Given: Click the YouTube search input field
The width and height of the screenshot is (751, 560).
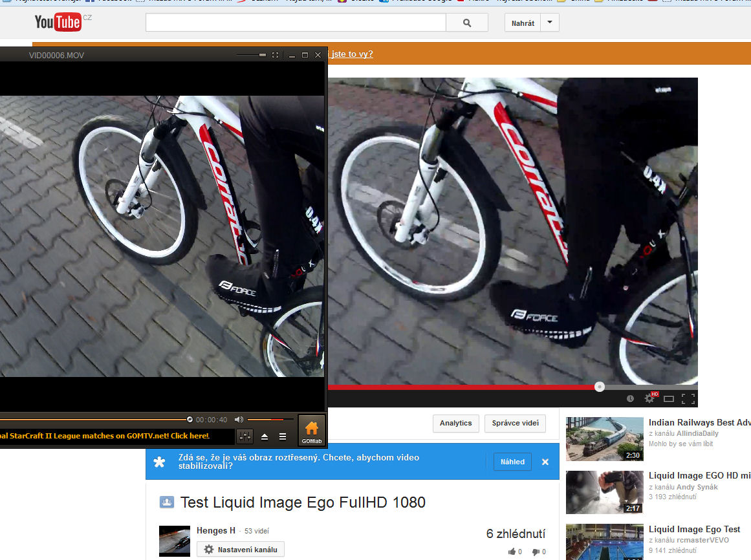Looking at the screenshot, I should pos(296,23).
